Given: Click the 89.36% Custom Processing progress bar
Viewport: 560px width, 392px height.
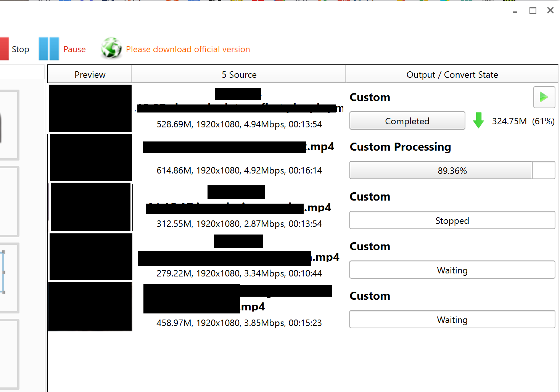Looking at the screenshot, I should (x=441, y=170).
